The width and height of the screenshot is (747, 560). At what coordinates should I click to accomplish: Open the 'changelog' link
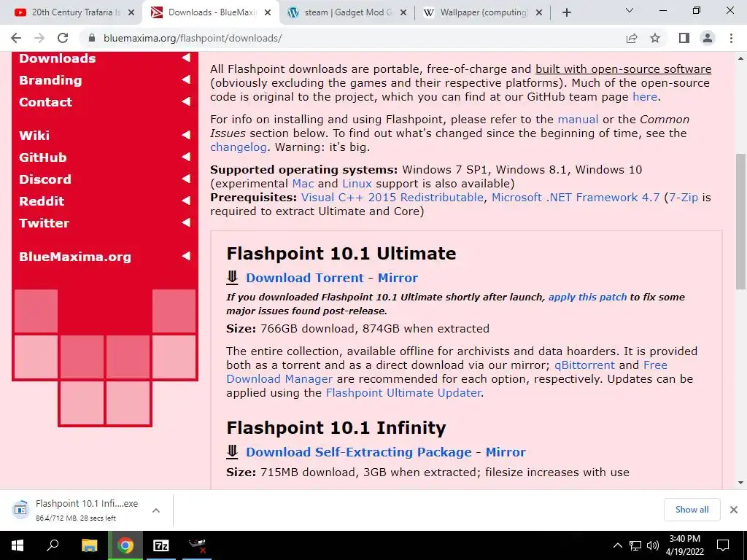tap(239, 147)
